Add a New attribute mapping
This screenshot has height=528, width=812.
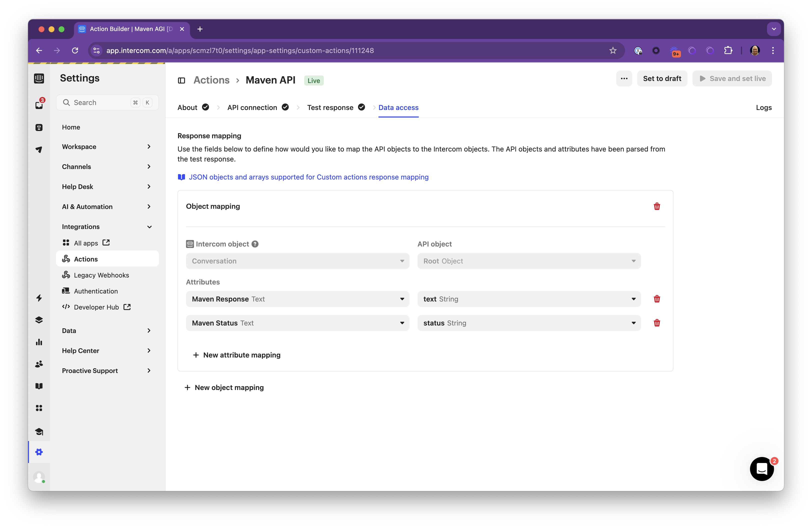tap(237, 355)
